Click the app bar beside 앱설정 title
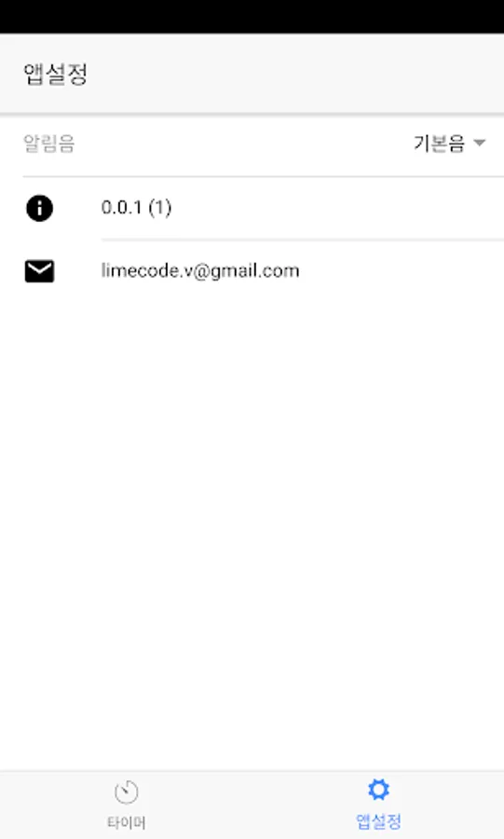 pyautogui.click(x=294, y=74)
